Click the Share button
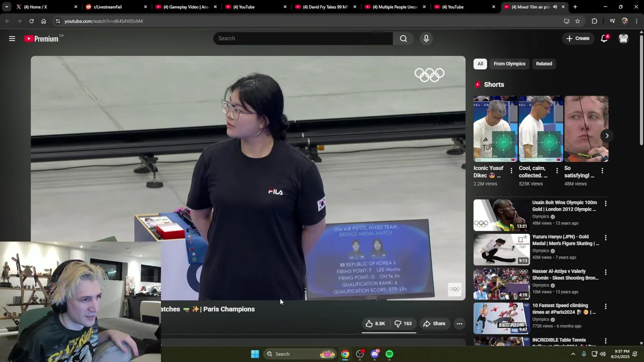The width and height of the screenshot is (644, 362). point(434,324)
